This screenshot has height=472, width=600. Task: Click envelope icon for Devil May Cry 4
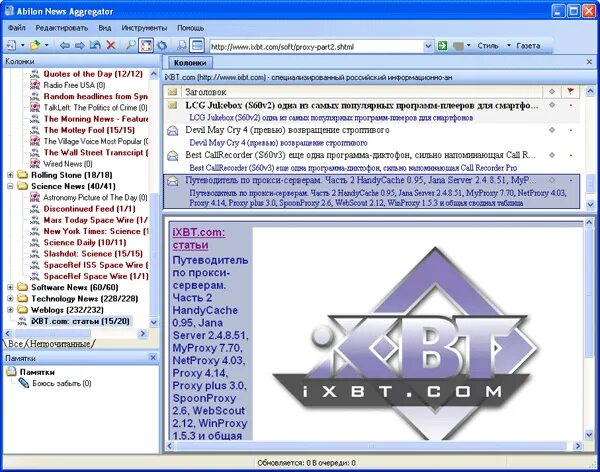pyautogui.click(x=173, y=131)
